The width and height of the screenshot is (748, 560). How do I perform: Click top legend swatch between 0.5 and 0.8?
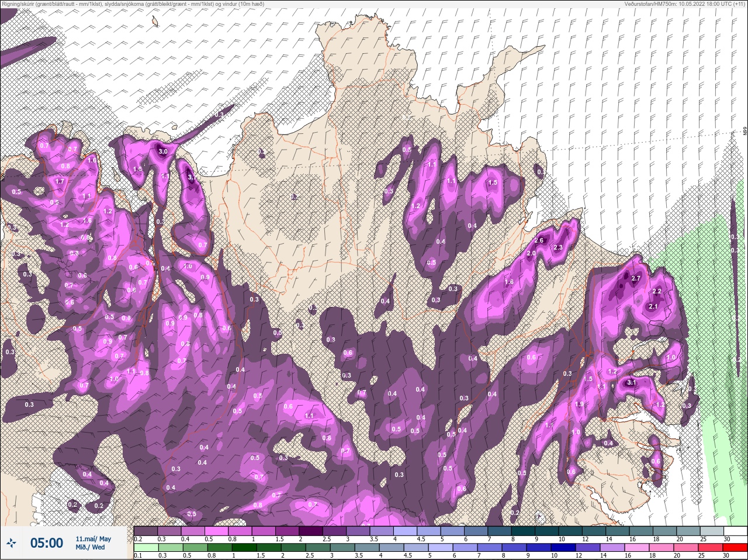217,530
